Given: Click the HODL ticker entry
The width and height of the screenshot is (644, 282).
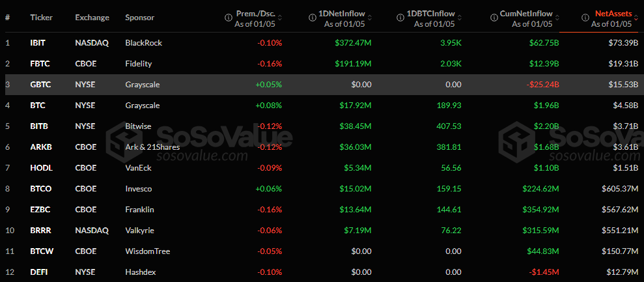Looking at the screenshot, I should (40, 168).
